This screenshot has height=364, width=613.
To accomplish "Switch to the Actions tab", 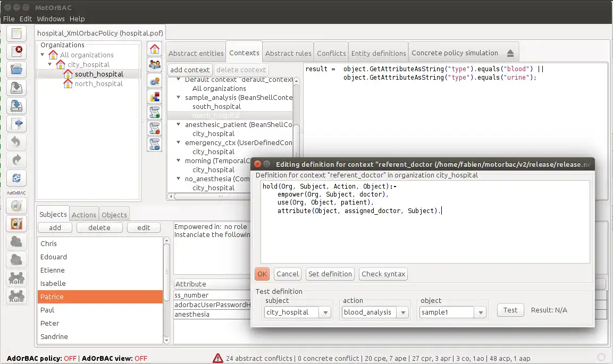I will point(83,215).
